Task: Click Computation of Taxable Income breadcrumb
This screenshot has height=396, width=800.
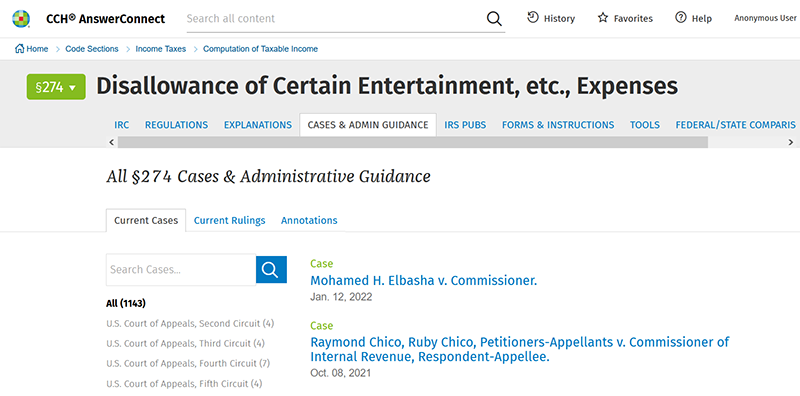Action: pyautogui.click(x=260, y=49)
